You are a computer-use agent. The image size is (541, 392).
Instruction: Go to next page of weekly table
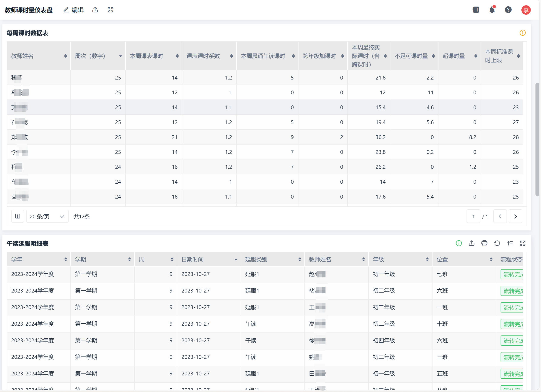click(515, 216)
